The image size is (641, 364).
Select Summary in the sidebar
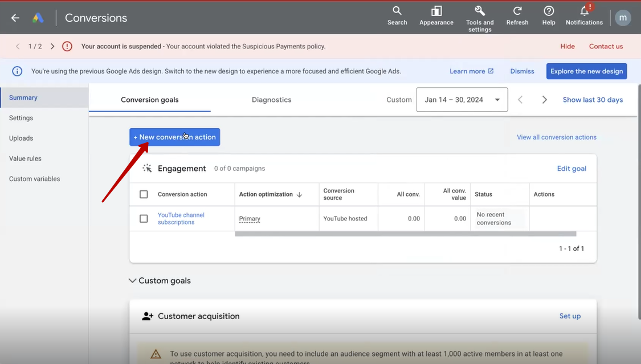point(44,97)
